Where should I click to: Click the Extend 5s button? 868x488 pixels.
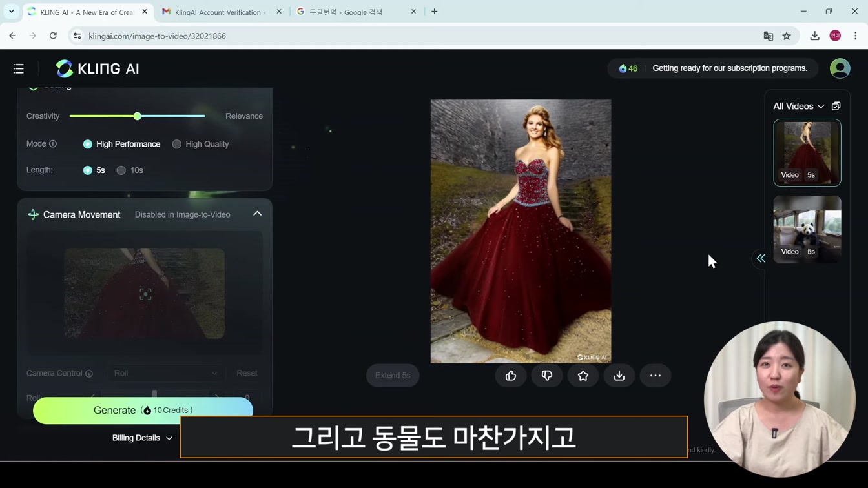point(393,376)
